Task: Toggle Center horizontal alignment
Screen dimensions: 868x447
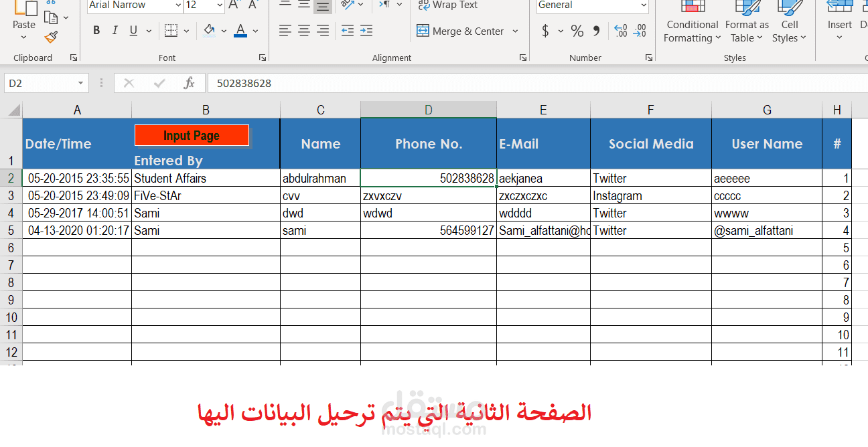Action: pyautogui.click(x=304, y=31)
